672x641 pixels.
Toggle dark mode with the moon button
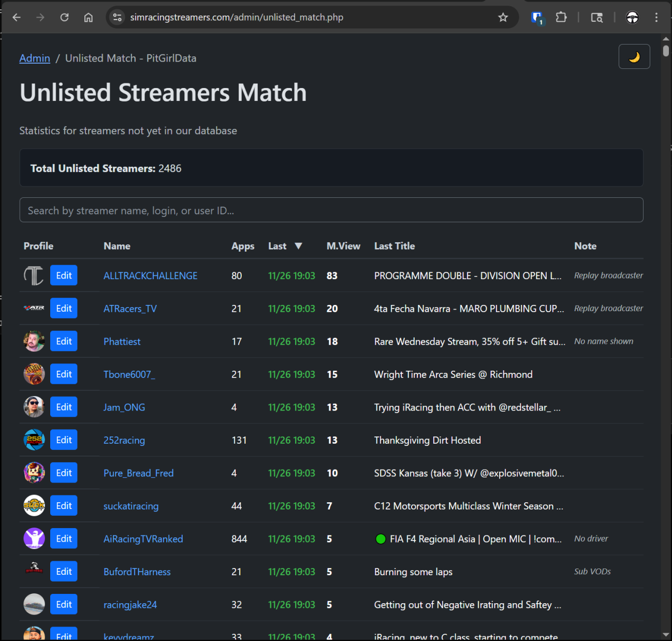point(634,56)
